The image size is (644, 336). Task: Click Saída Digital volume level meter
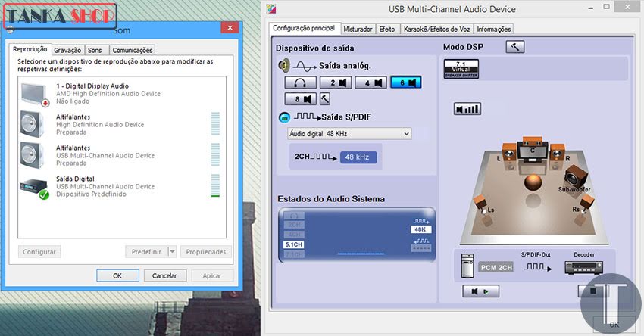215,185
